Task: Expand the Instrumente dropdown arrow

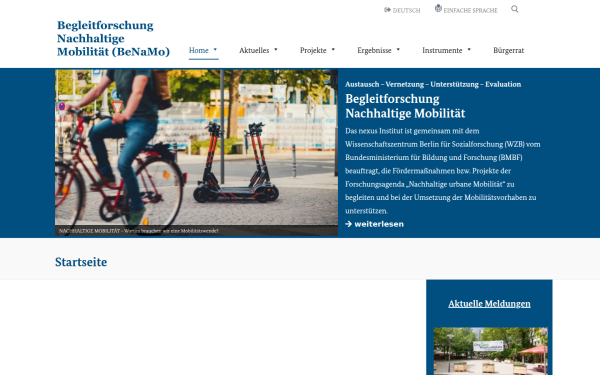Action: [469, 49]
